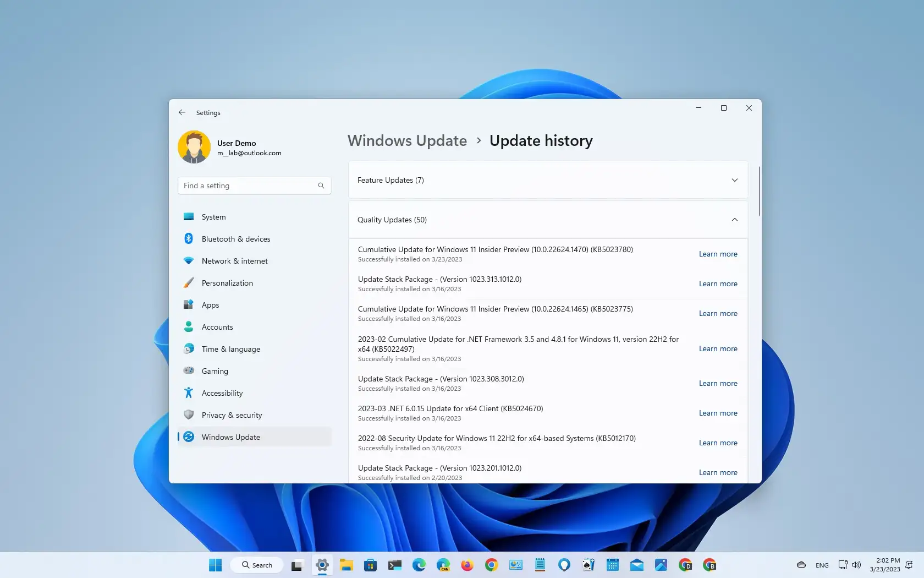
Task: Open Firefox from the taskbar
Action: pyautogui.click(x=468, y=565)
